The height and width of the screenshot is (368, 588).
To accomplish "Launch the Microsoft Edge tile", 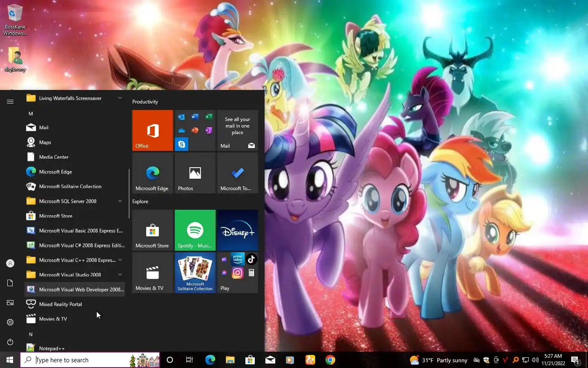I will point(152,173).
